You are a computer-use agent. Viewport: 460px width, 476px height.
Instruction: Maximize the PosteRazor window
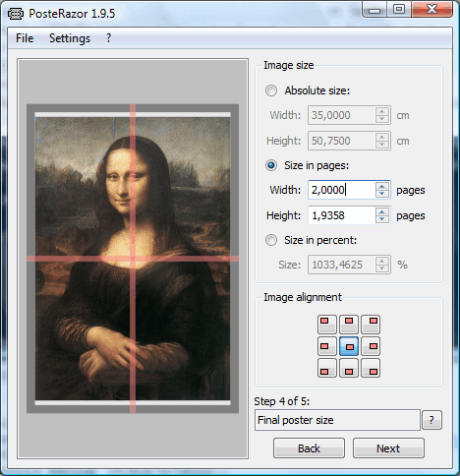399,9
